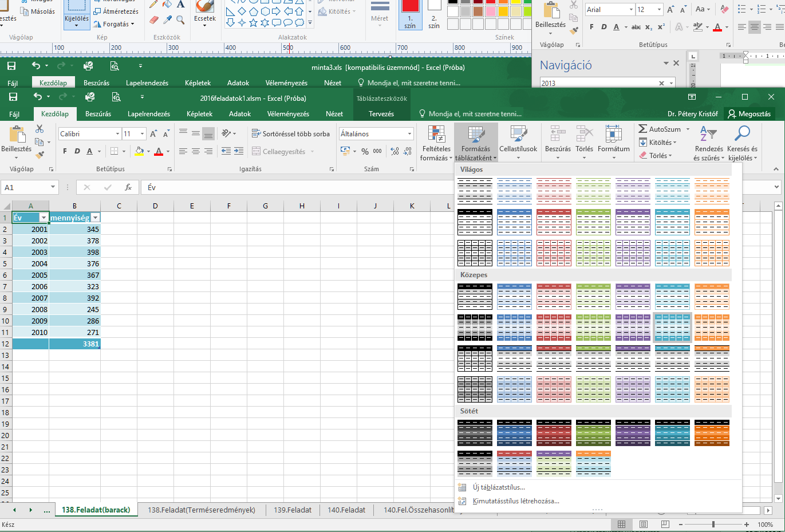Toggle Sortöréssel több sorba wrap text
The image size is (785, 532).
coord(291,133)
